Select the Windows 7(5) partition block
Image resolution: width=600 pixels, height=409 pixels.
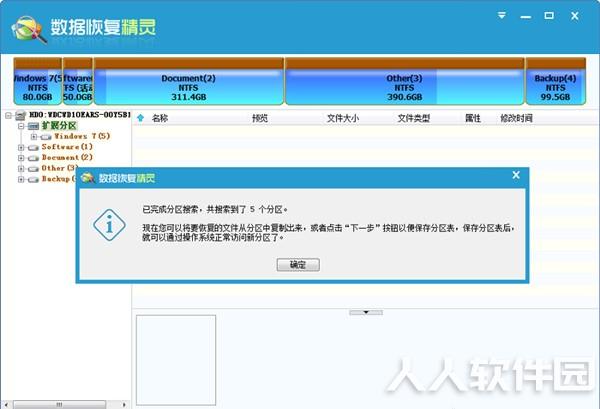pyautogui.click(x=38, y=81)
